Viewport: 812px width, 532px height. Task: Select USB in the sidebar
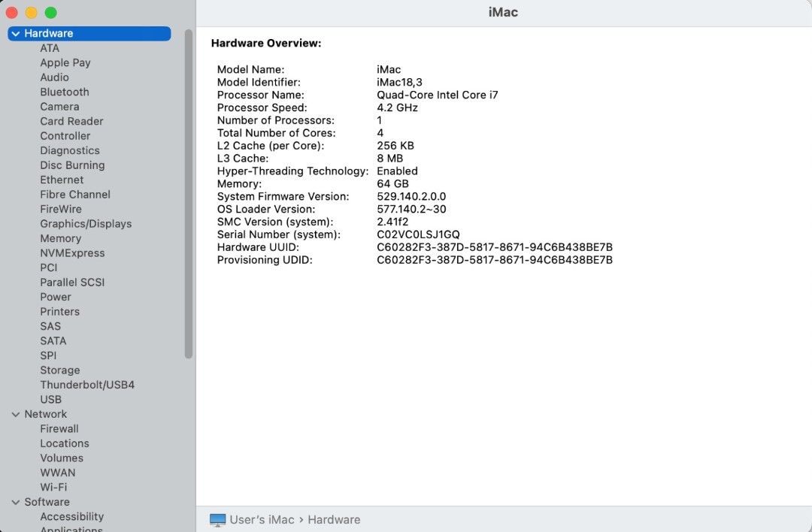pos(51,400)
